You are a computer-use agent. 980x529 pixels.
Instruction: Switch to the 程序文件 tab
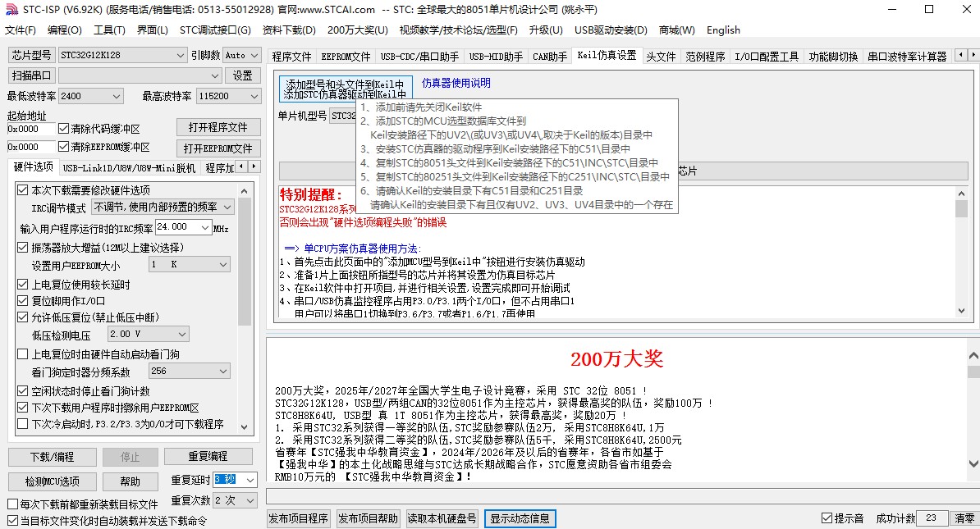pyautogui.click(x=291, y=57)
